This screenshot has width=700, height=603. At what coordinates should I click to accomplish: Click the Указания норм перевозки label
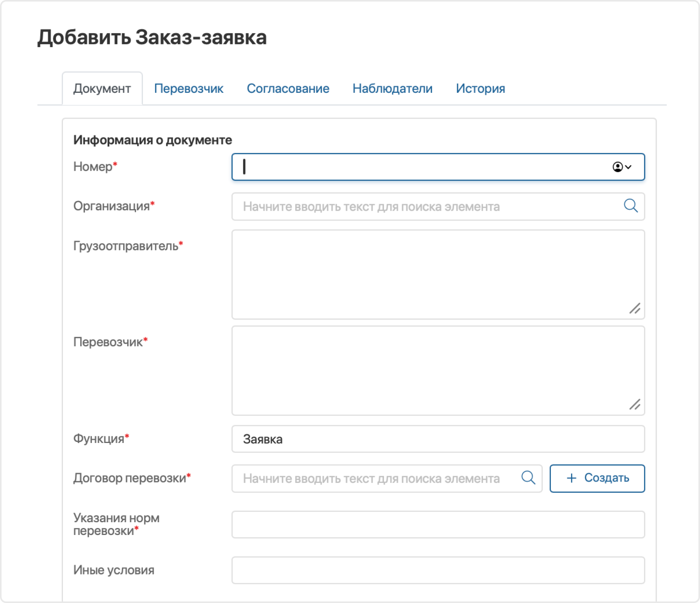point(116,524)
